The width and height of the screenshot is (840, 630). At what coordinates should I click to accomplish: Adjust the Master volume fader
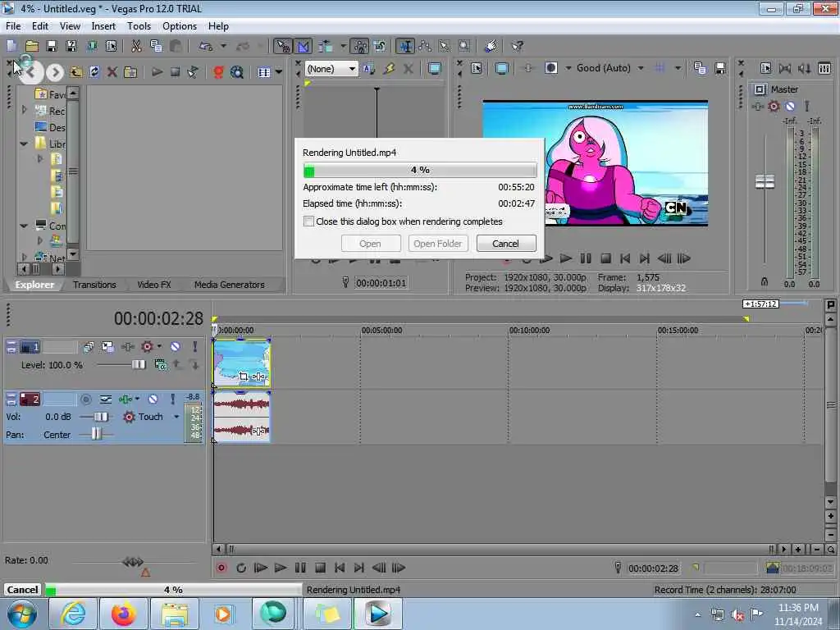[x=765, y=181]
